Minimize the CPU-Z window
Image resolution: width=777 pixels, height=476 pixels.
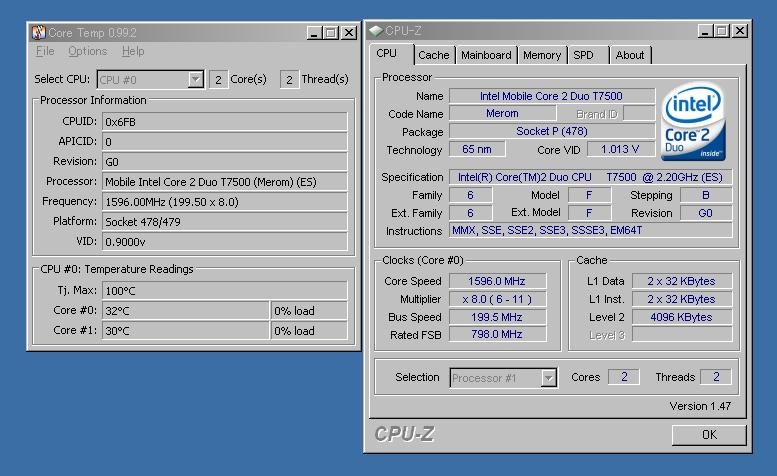coord(705,31)
